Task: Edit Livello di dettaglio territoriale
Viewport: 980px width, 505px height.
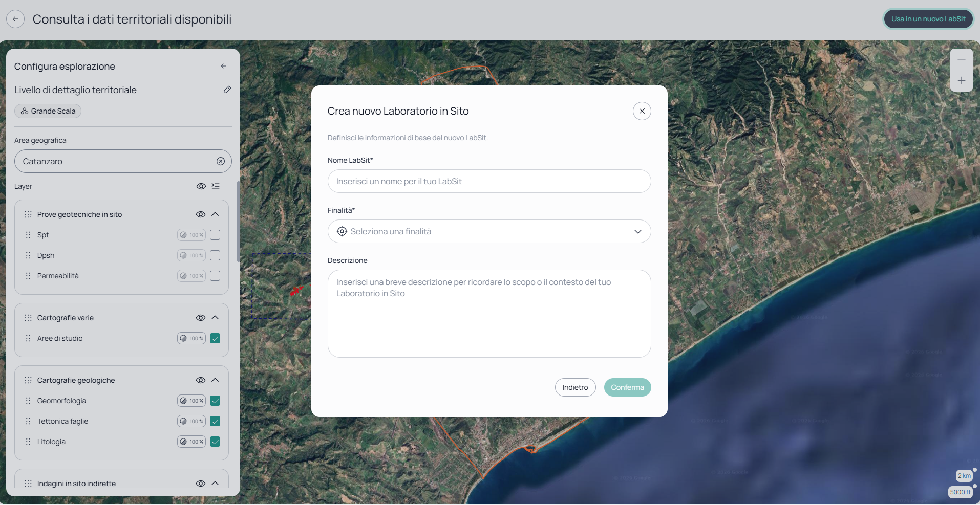Action: 227,90
